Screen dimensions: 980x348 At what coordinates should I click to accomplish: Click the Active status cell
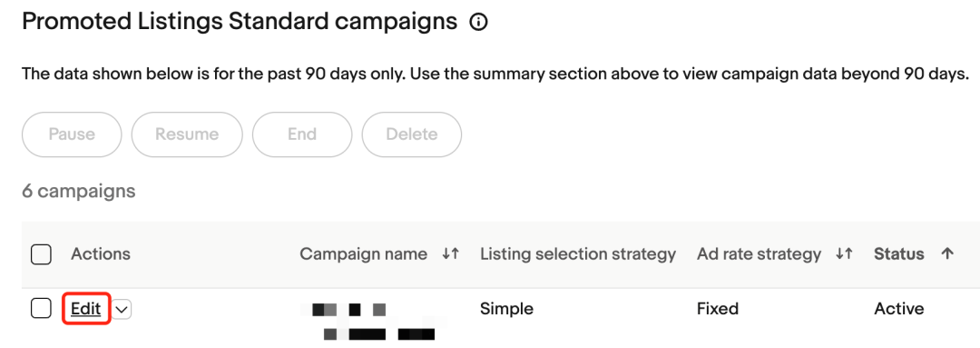(898, 309)
